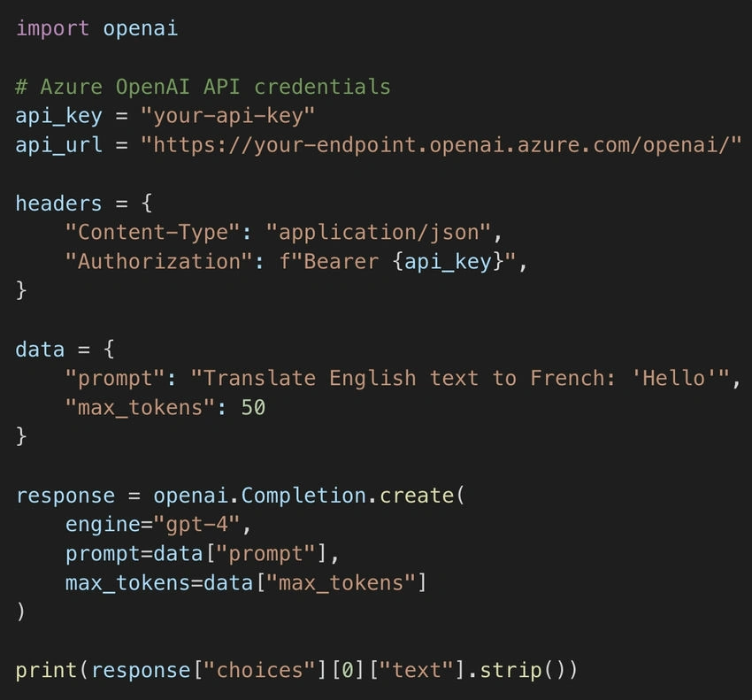This screenshot has width=752, height=700.
Task: Click the "Authorization" dictionary key
Action: point(158,261)
